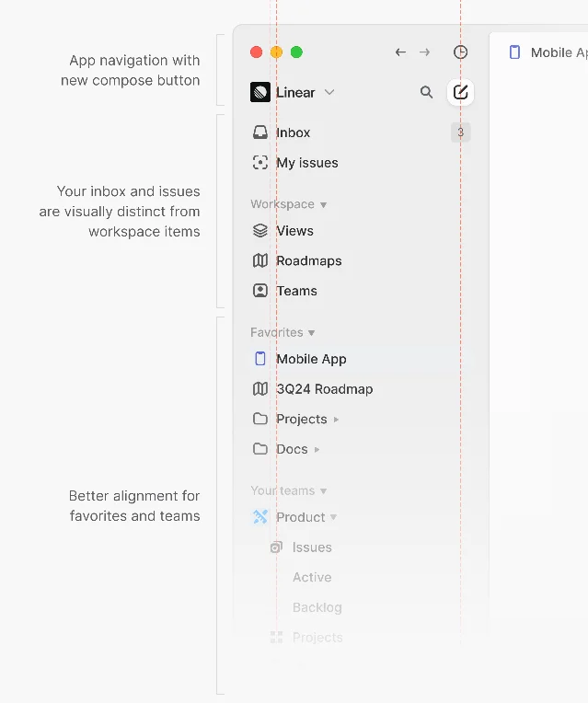The height and width of the screenshot is (703, 588).
Task: Click the Roadmaps map icon
Action: (x=260, y=260)
